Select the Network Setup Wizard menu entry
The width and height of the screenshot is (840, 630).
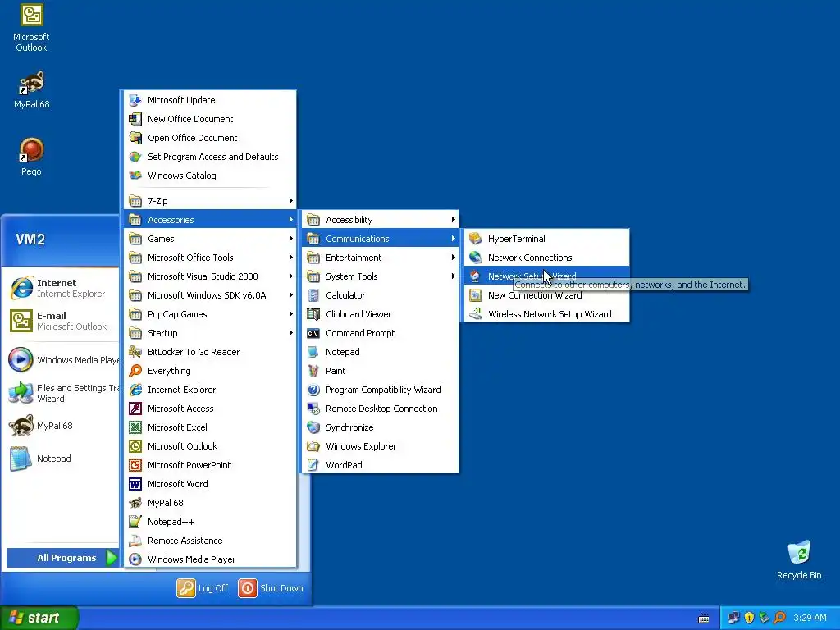tap(546, 276)
